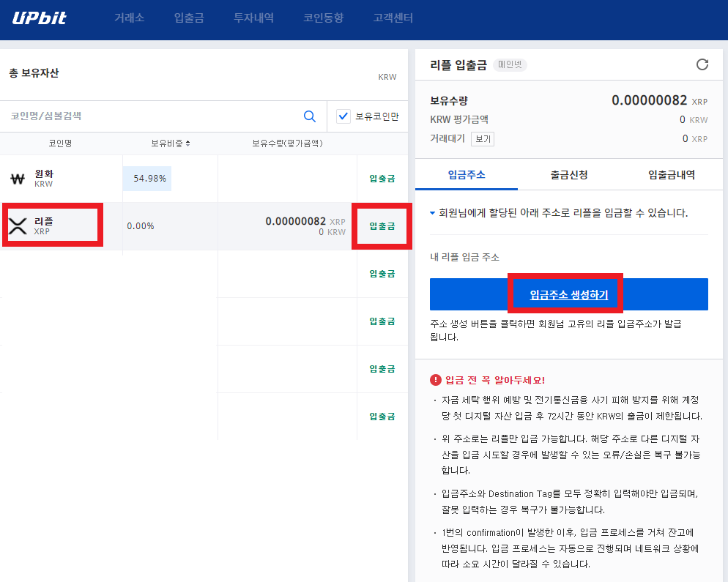Switch to the 출금신청 tab

[x=569, y=174]
